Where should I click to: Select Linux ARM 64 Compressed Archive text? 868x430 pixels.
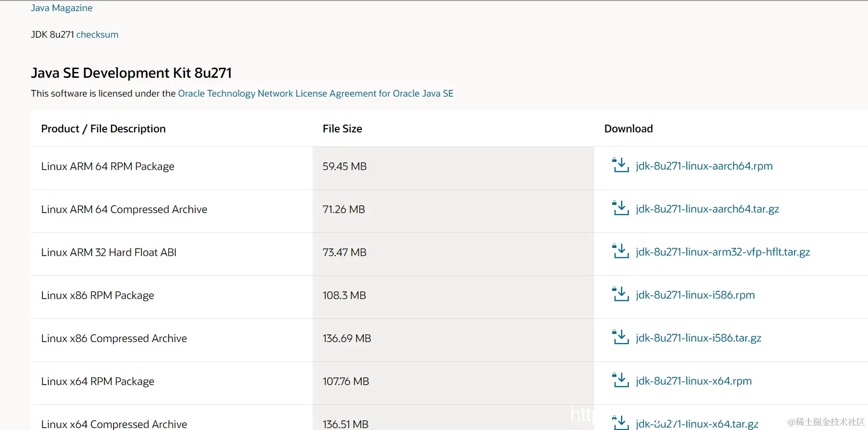(x=124, y=209)
